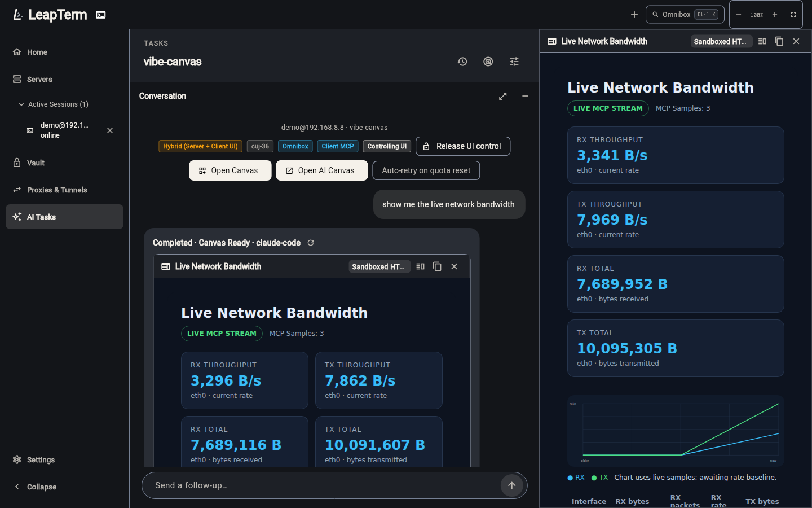Zoom out with the minus button
This screenshot has height=508, width=812.
point(739,15)
